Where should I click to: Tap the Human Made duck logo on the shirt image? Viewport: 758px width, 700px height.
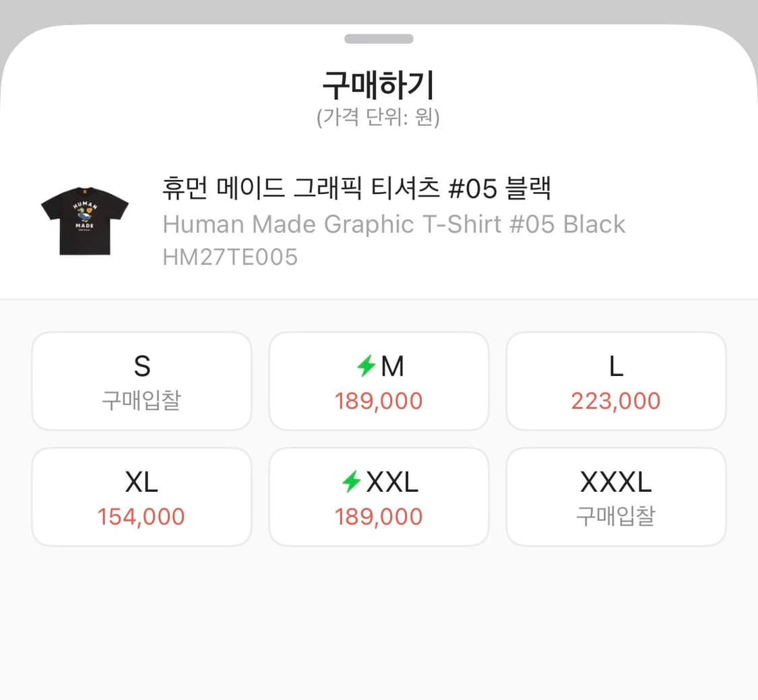point(84,214)
